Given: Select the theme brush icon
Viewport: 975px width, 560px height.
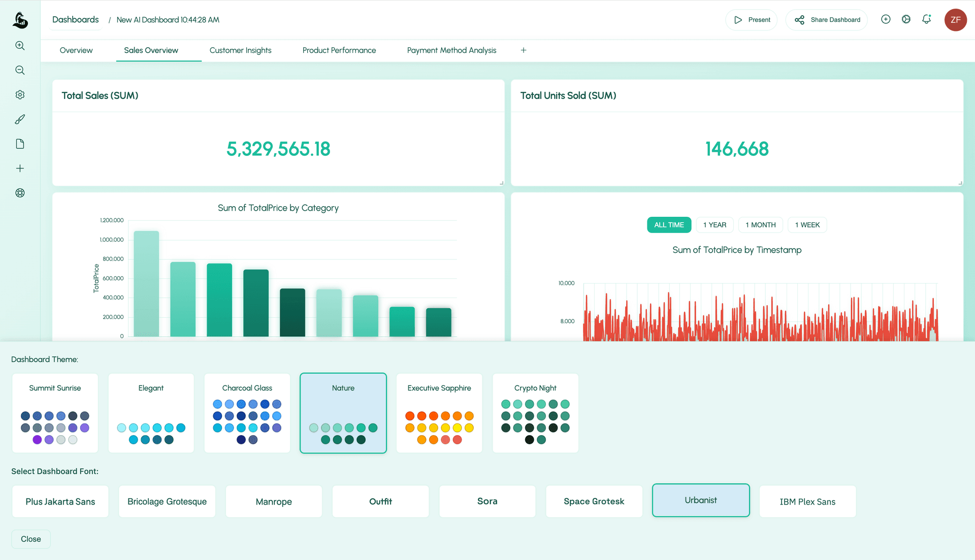Looking at the screenshot, I should pos(20,119).
